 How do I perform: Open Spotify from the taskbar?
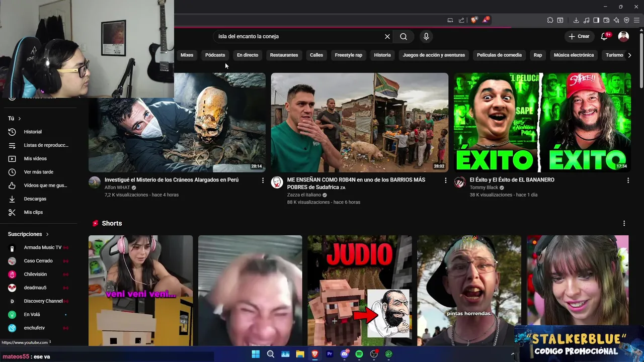pos(359,354)
